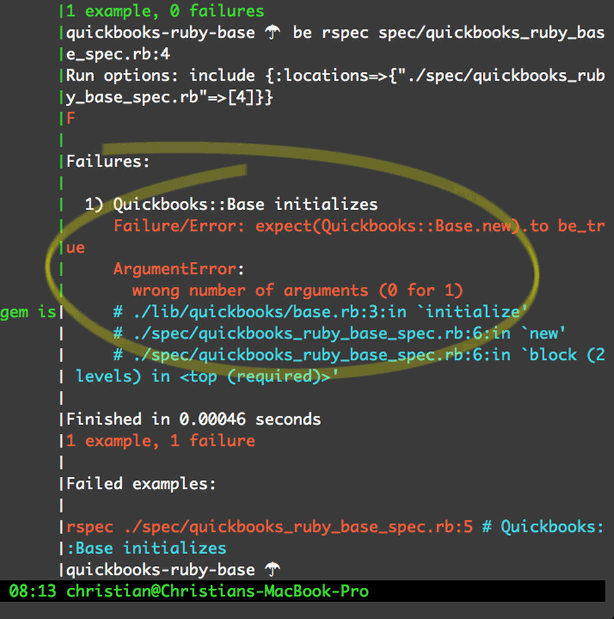Click the 'Failed examples:' heading
Image resolution: width=614 pixels, height=619 pixels.
tap(141, 484)
